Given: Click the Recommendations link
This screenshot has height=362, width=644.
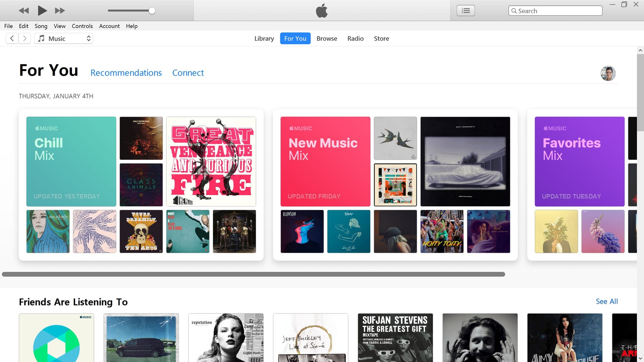Looking at the screenshot, I should 126,72.
